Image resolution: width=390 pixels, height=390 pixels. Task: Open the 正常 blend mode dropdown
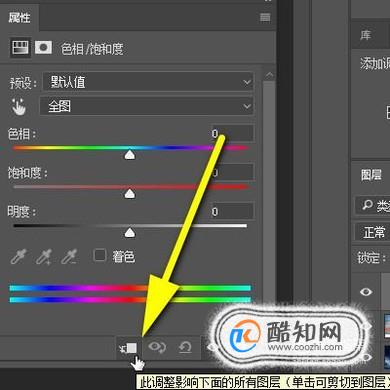pyautogui.click(x=372, y=232)
